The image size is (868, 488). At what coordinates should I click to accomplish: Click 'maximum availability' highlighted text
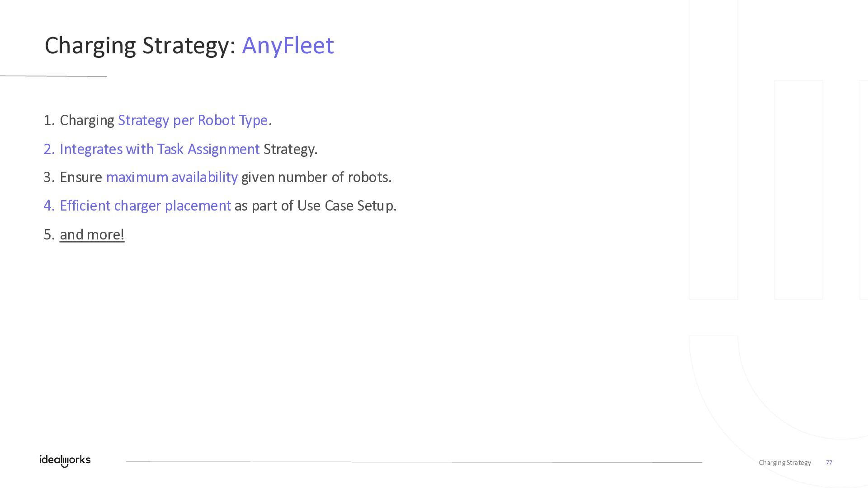point(171,177)
